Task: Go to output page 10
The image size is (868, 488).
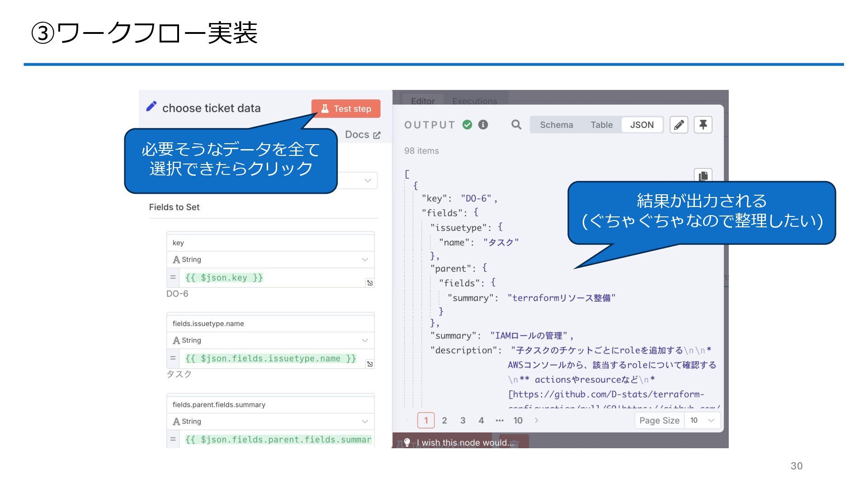Action: (518, 420)
